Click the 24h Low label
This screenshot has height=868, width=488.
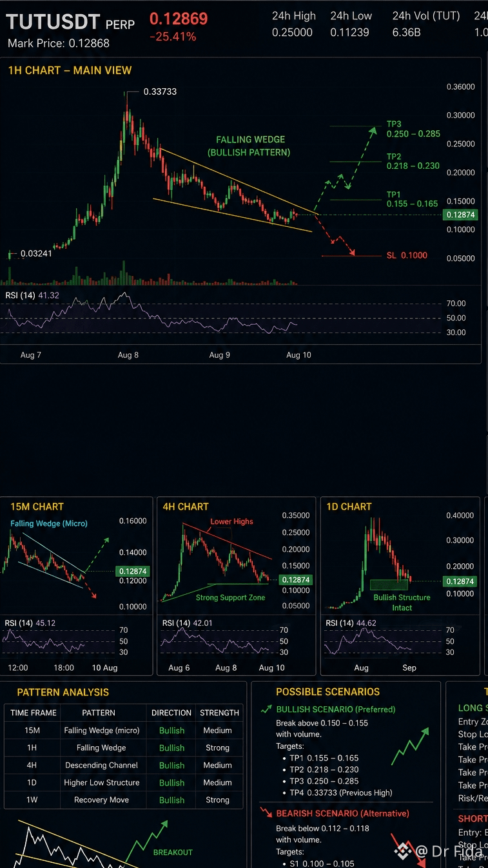[351, 15]
